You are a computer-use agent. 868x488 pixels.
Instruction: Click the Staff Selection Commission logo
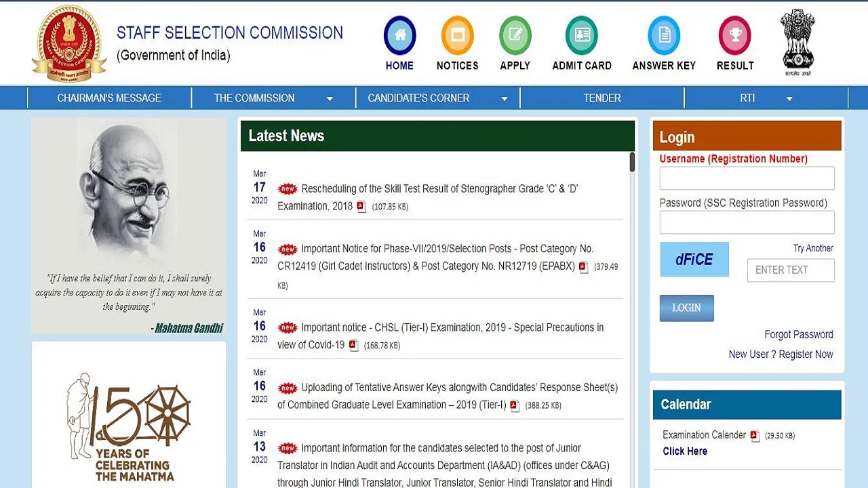coord(68,43)
